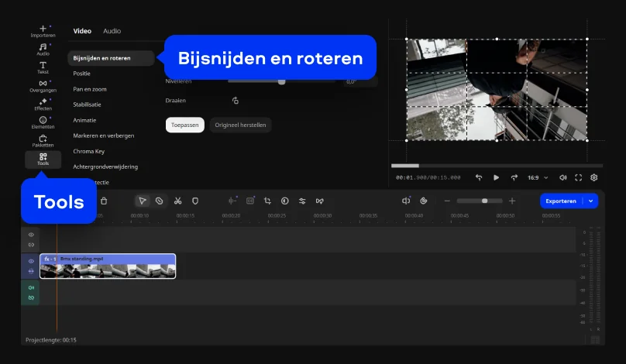626x364 pixels.
Task: Toggle visibility of the video track
Action: click(31, 261)
